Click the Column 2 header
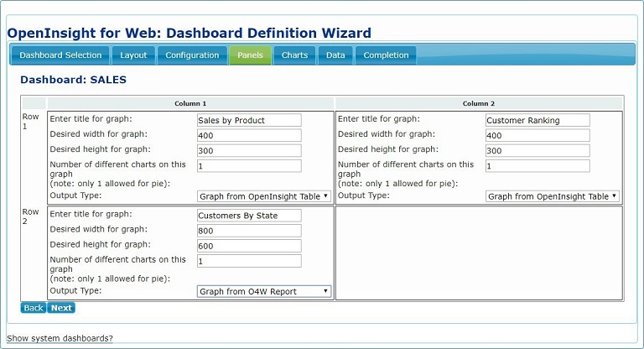This screenshot has height=349, width=644. pos(479,103)
